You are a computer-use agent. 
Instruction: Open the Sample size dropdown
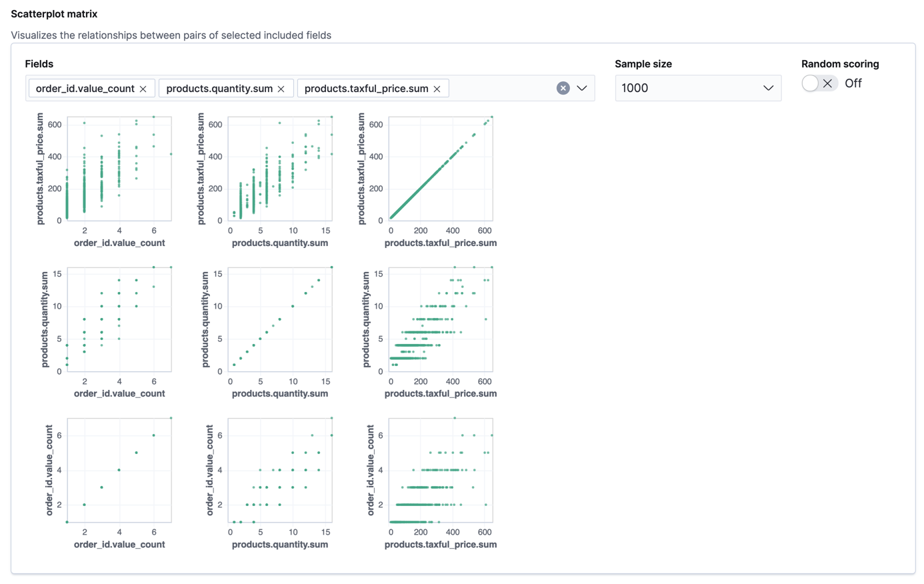click(697, 87)
